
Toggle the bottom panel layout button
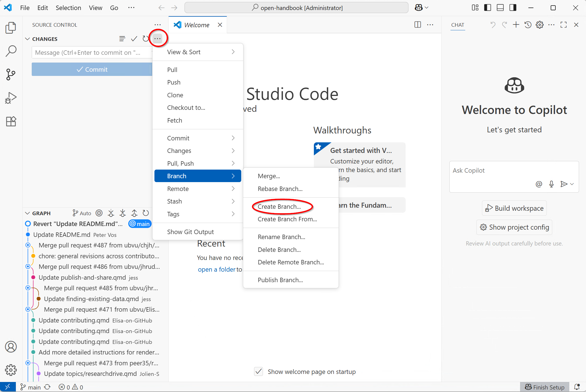500,8
